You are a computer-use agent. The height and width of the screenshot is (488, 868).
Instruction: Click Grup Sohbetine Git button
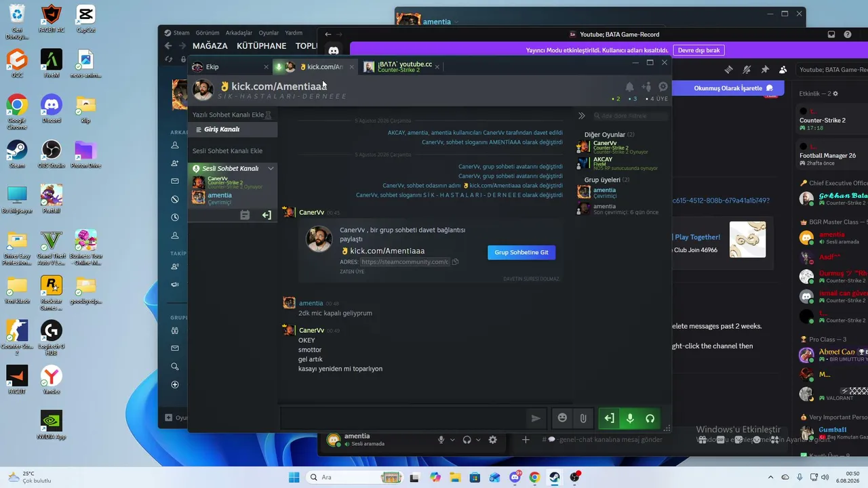[x=521, y=252]
